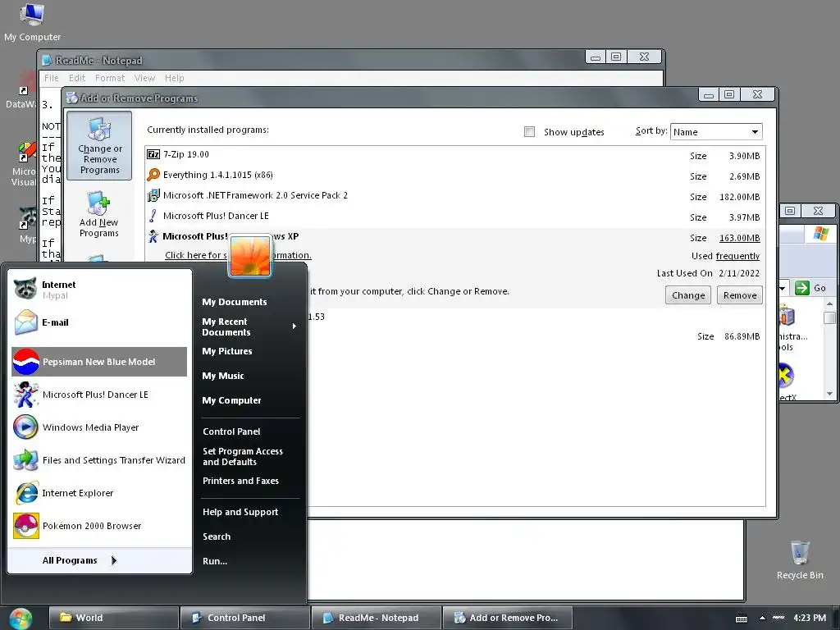Open My Computer desktop icon

point(32,15)
